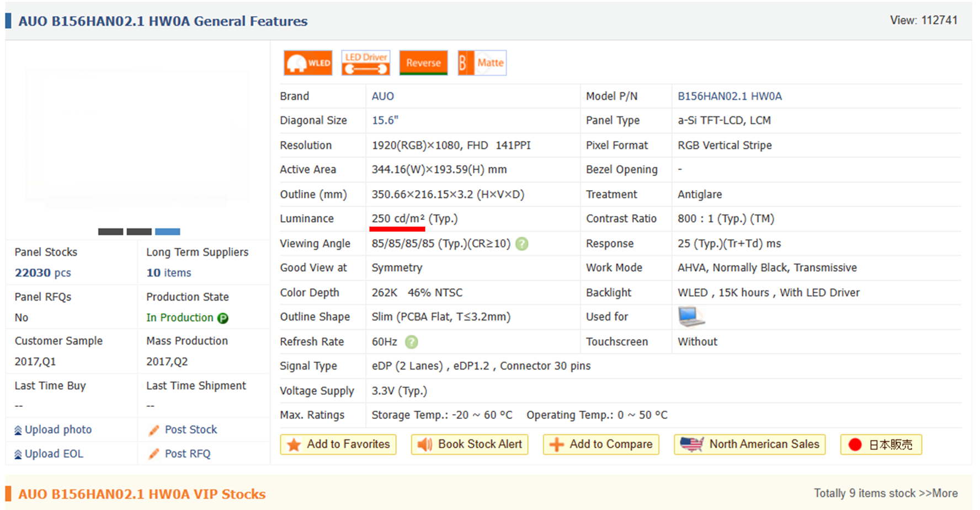
Task: Click the pencil icon beside Post RFQ
Action: click(154, 454)
